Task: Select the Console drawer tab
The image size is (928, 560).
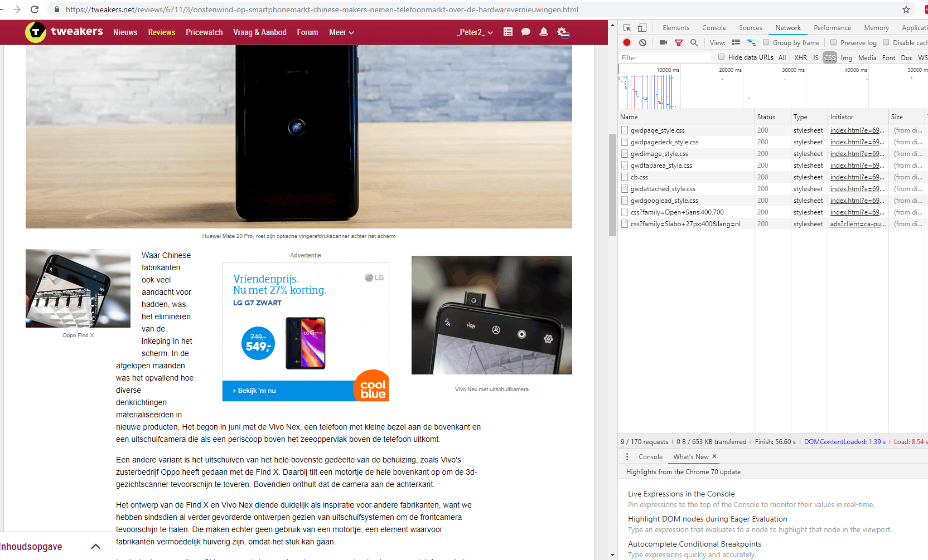Action: 650,457
